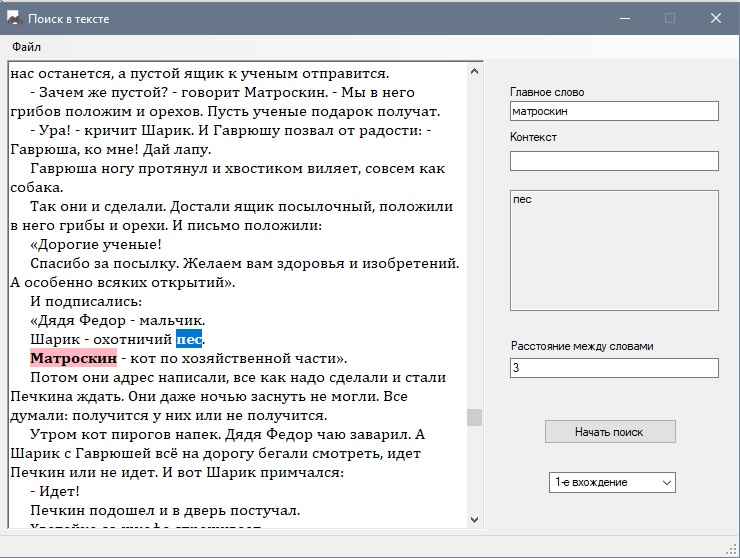
Task: Select the пес entry in context list
Action: [x=522, y=200]
